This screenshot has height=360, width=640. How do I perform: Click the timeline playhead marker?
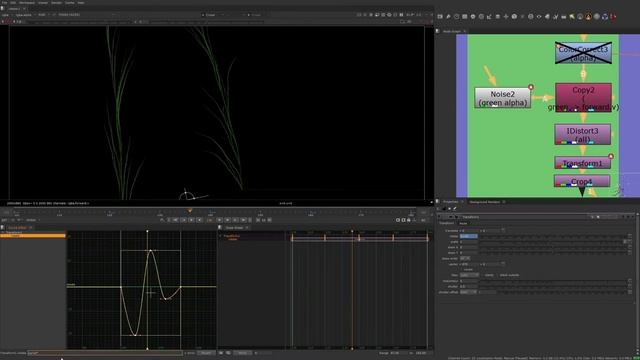coord(190,211)
